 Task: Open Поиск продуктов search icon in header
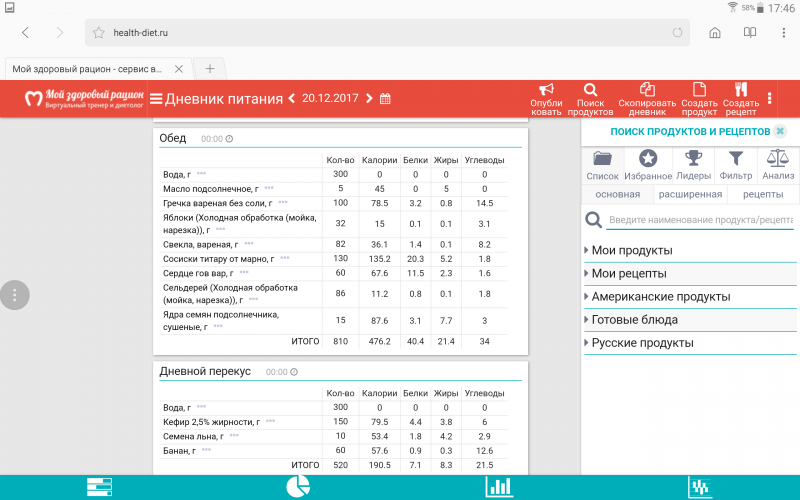(x=590, y=90)
